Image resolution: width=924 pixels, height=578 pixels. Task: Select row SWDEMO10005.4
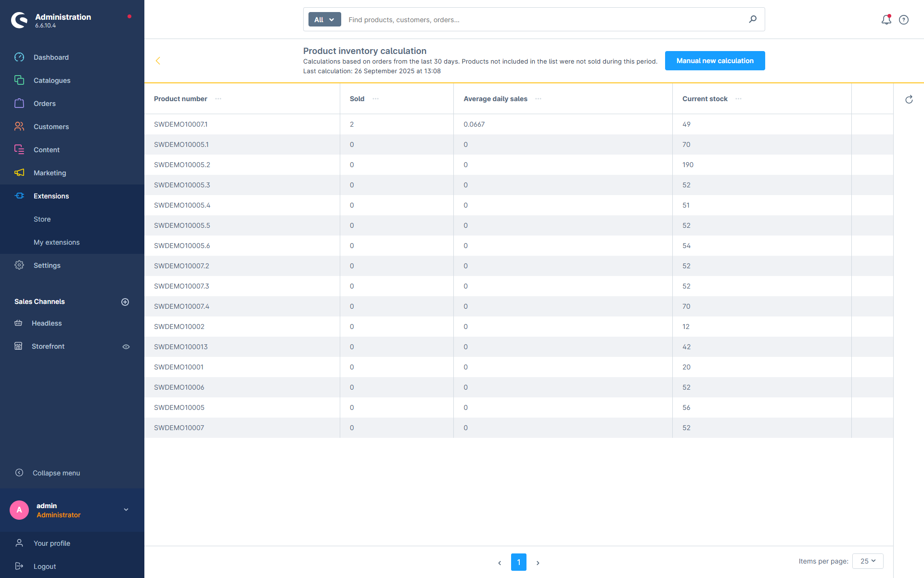click(x=519, y=205)
